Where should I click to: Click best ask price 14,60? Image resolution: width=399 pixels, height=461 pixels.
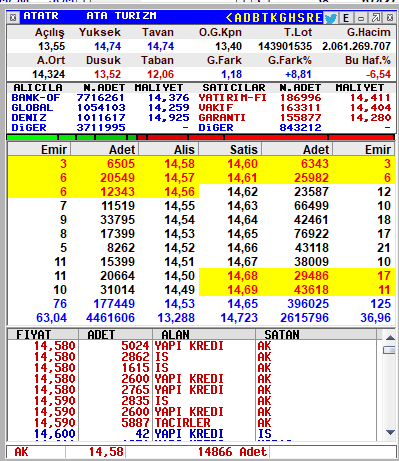click(x=243, y=164)
